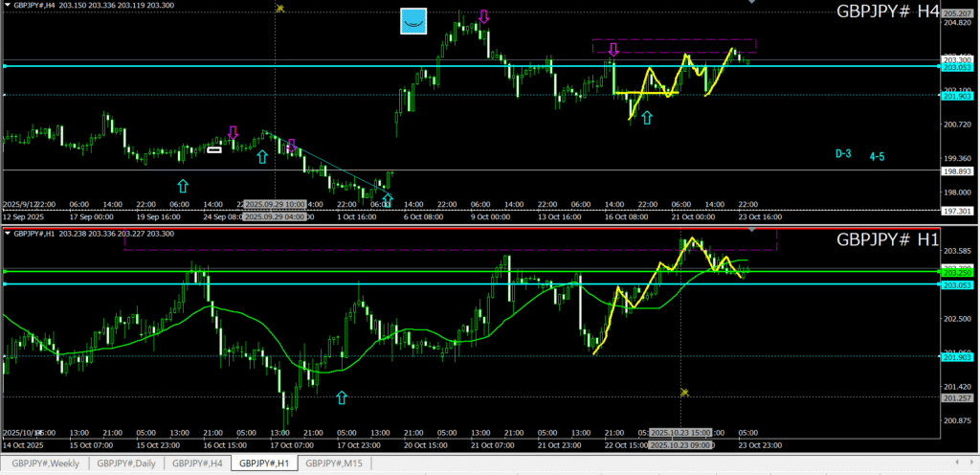This screenshot has width=980, height=475.
Task: Switch to the GBPJPY#,Weekly tab
Action: point(46,464)
